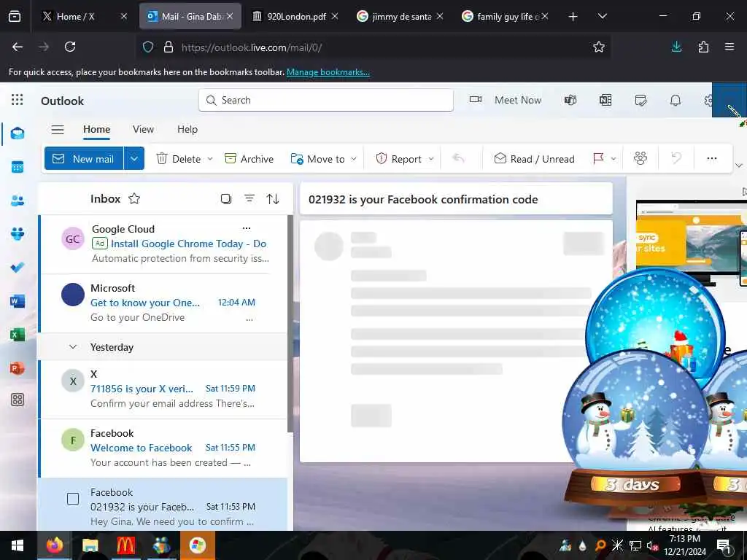List all browser tabs dropdown
Viewport: 747px width, 560px height.
click(x=602, y=16)
